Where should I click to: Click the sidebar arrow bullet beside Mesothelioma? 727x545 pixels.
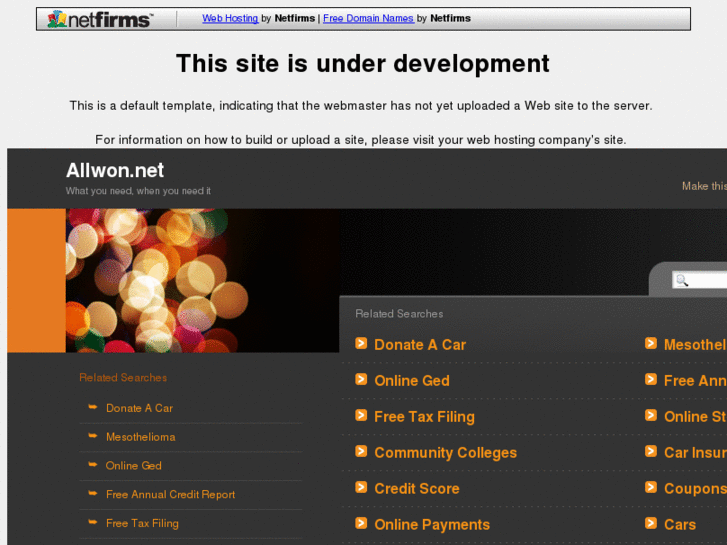93,436
